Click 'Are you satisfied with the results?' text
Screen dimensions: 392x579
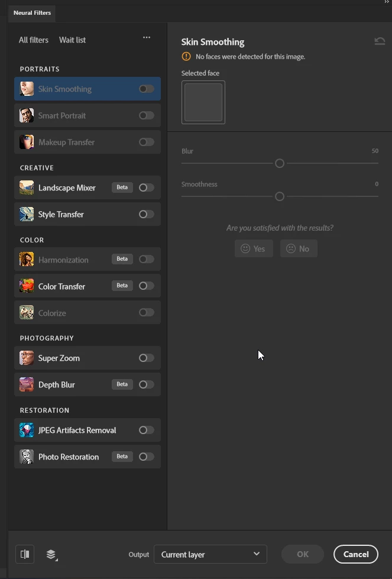(280, 228)
